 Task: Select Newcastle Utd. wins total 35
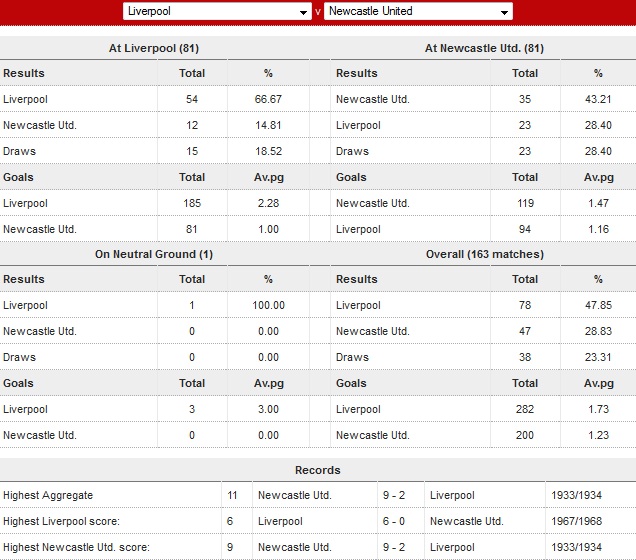525,99
